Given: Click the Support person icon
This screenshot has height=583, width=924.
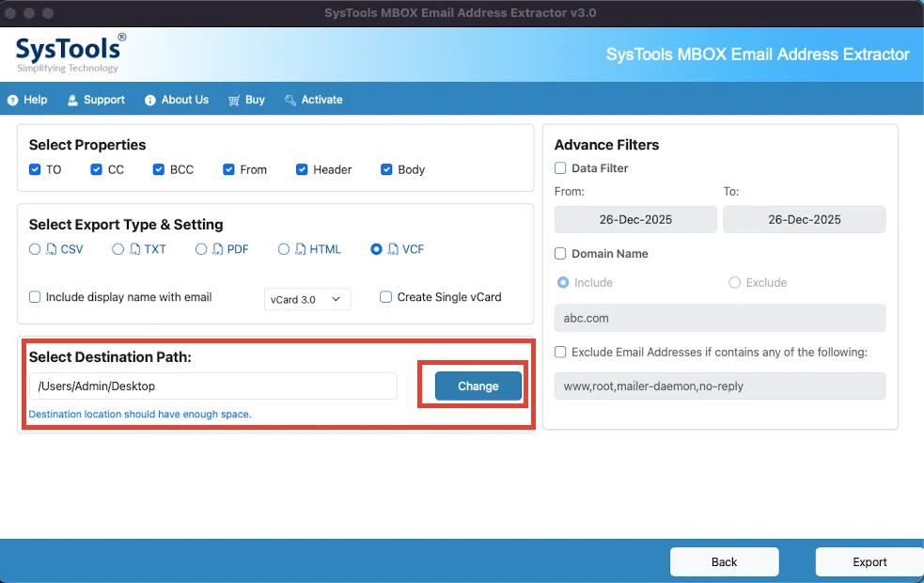Looking at the screenshot, I should 72,101.
